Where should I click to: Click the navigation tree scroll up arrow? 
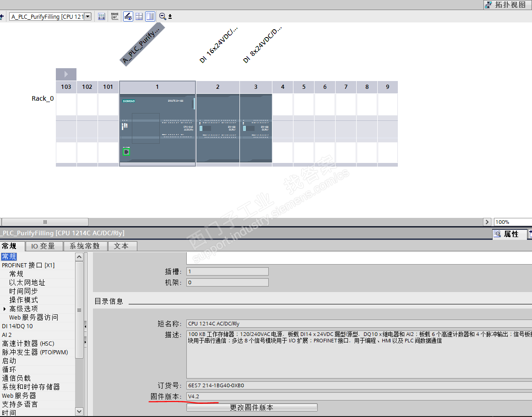pyautogui.click(x=79, y=257)
